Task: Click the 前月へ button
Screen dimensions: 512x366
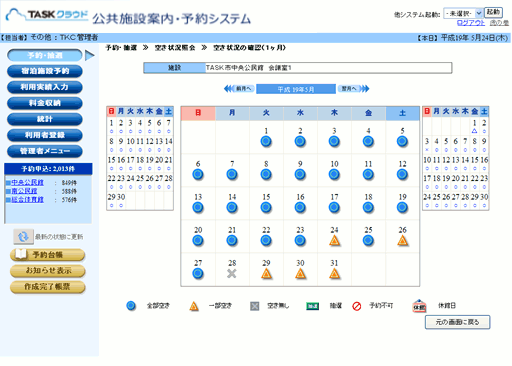Action: click(244, 89)
